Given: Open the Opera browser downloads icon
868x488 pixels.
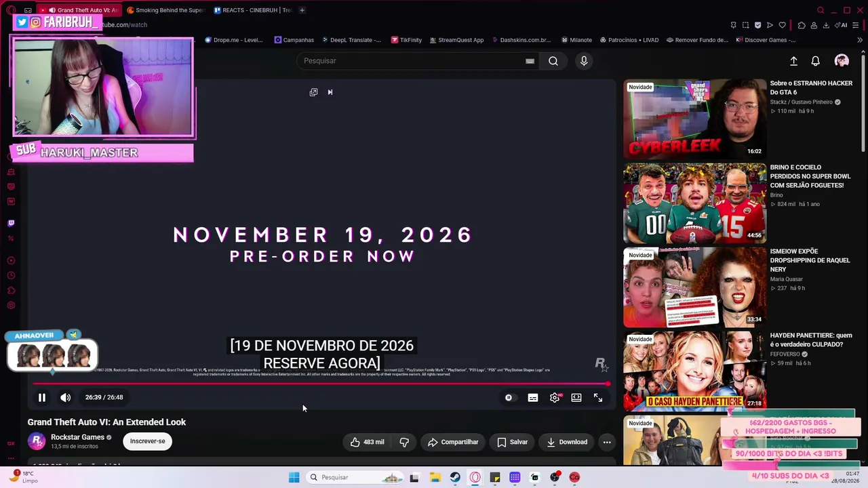Looking at the screenshot, I should (826, 25).
